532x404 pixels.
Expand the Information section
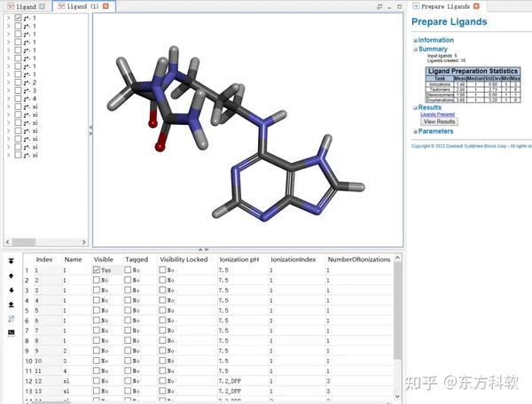click(415, 41)
